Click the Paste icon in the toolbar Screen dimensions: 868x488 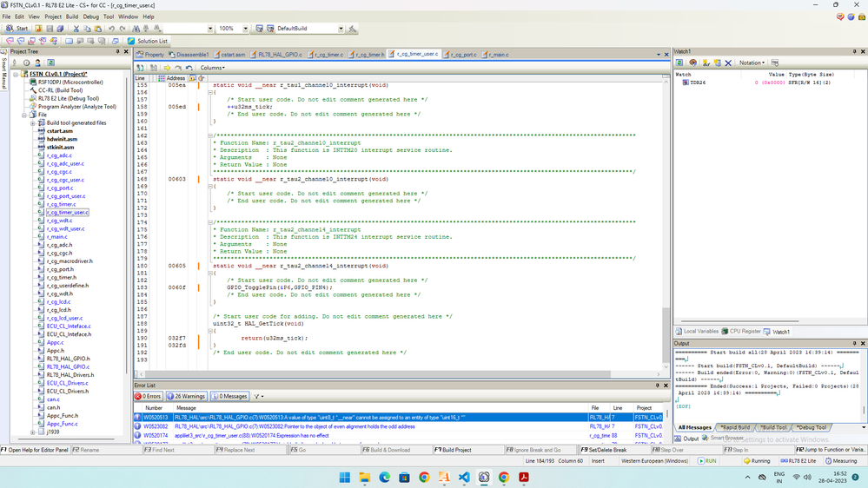pos(97,28)
